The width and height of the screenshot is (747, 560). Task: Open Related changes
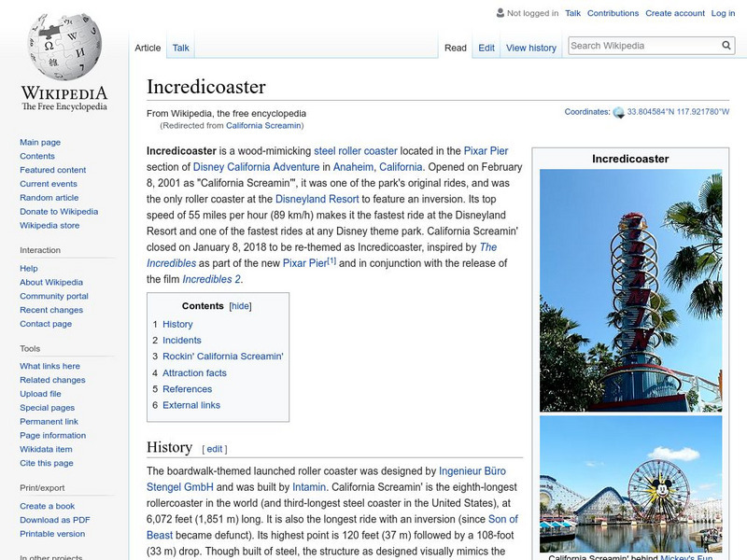click(52, 380)
